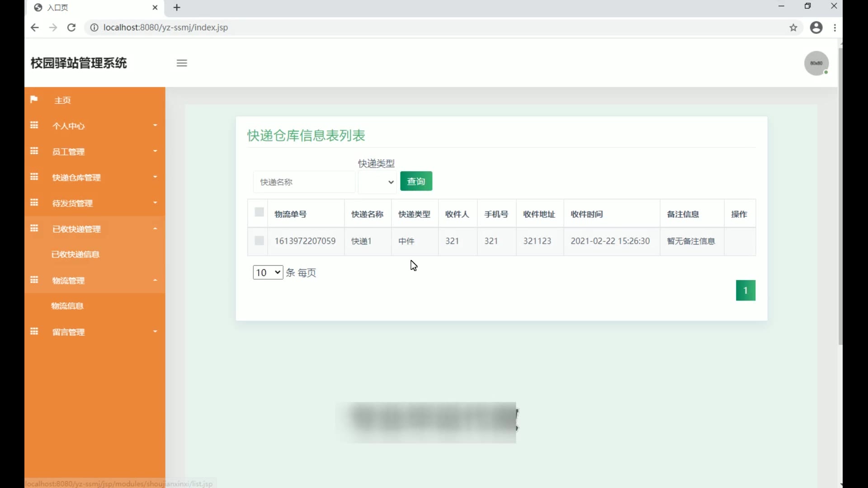
Task: Toggle the select-all checkbox in table header
Action: [259, 212]
